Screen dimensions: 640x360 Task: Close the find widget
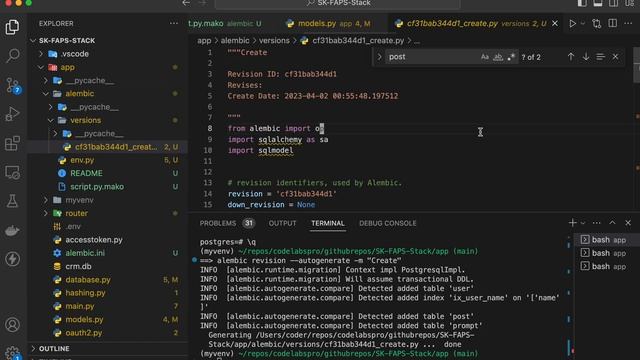pos(616,57)
